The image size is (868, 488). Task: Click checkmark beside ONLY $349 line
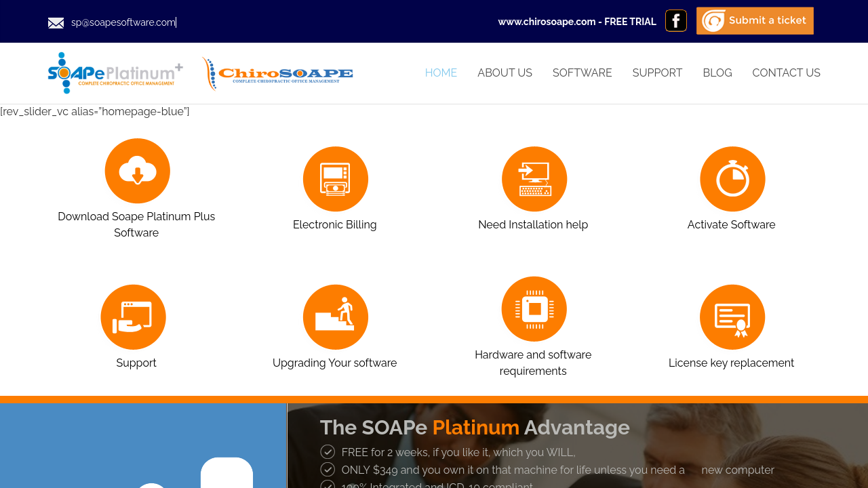[x=328, y=469]
